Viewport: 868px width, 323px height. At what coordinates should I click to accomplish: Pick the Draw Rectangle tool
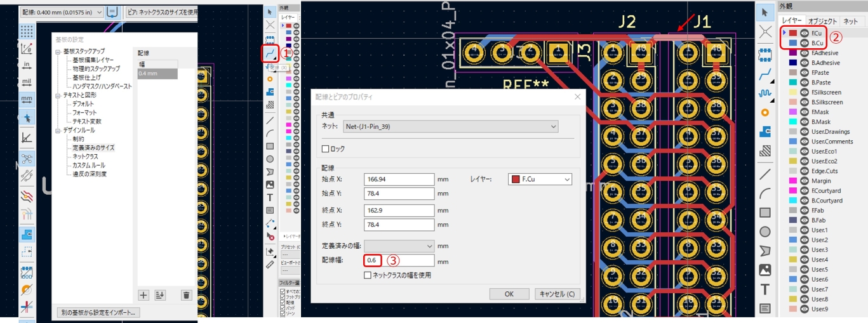coord(765,213)
